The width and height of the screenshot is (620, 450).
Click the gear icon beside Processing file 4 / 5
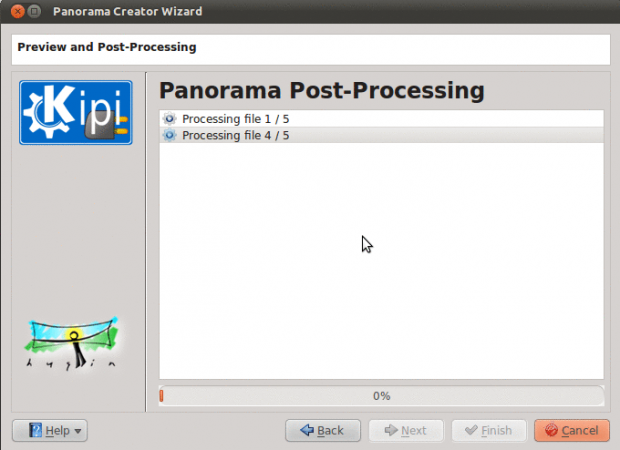pos(169,135)
